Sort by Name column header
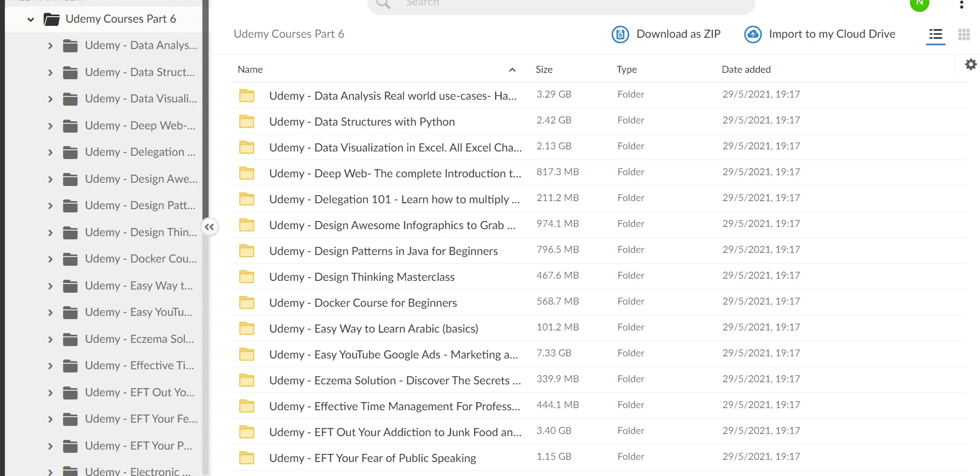 pos(251,70)
